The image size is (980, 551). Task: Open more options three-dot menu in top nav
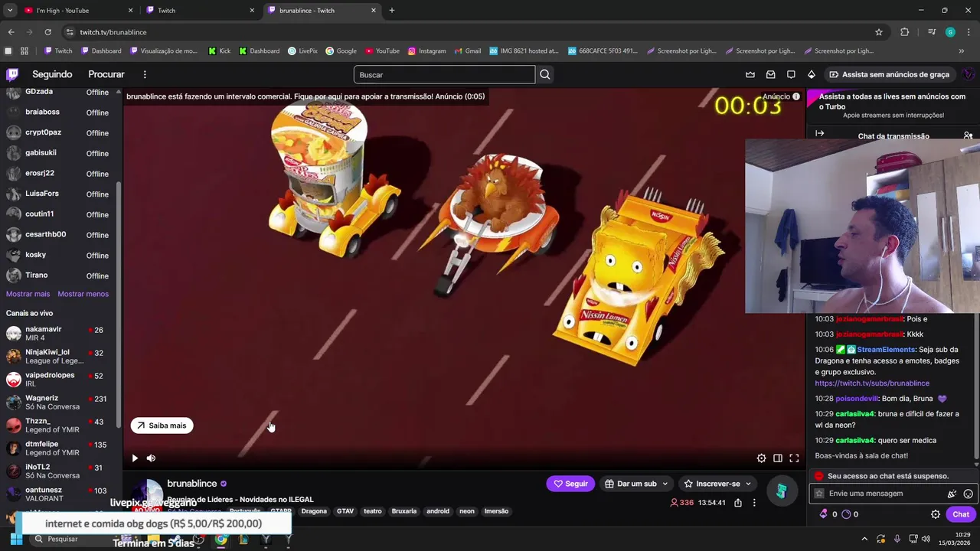point(145,74)
